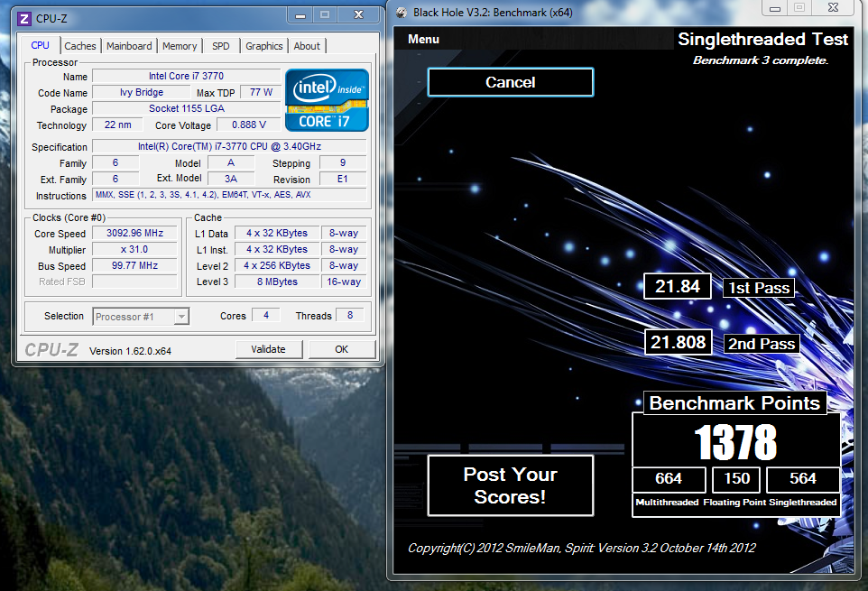Click the CPU-Z purple Z title icon
Viewport: 868px width, 591px height.
click(23, 19)
